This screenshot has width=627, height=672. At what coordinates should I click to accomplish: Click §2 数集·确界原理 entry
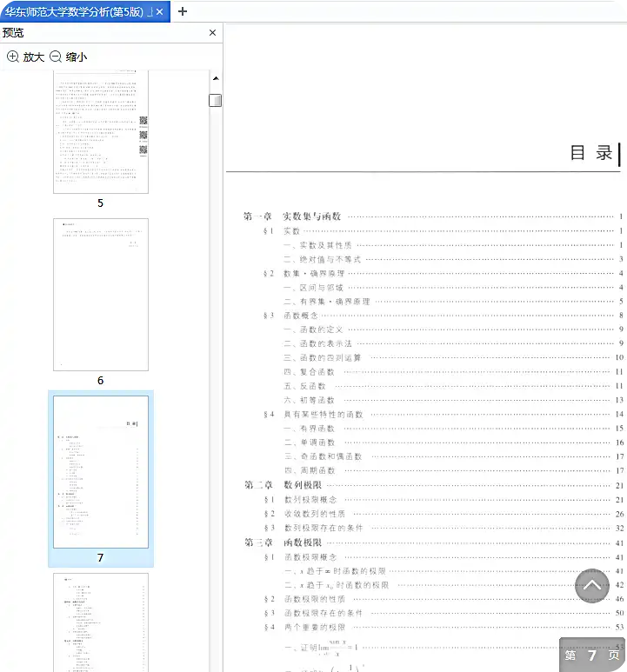coord(444,274)
